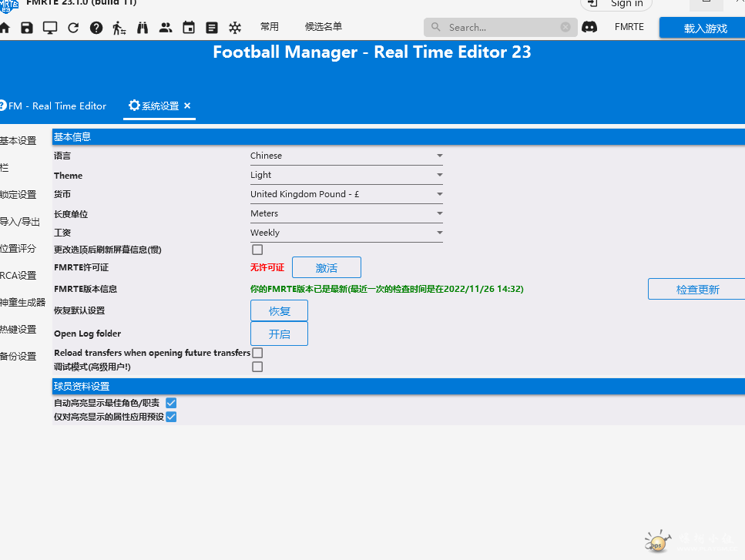This screenshot has width=745, height=560.
Task: Toggle the 调试模式 debug mode checkbox
Action: [x=257, y=367]
